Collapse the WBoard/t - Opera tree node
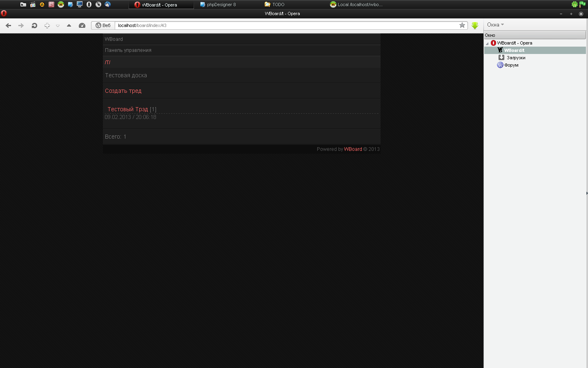 pyautogui.click(x=487, y=43)
